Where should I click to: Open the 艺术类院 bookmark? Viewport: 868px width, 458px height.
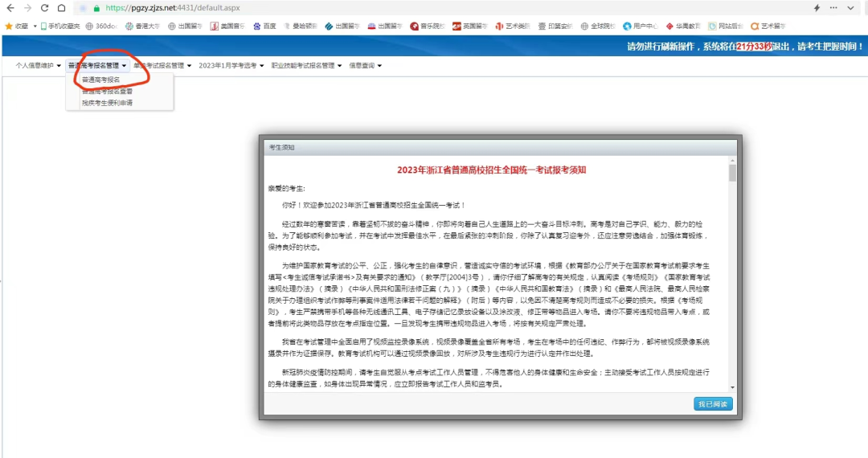tap(513, 26)
